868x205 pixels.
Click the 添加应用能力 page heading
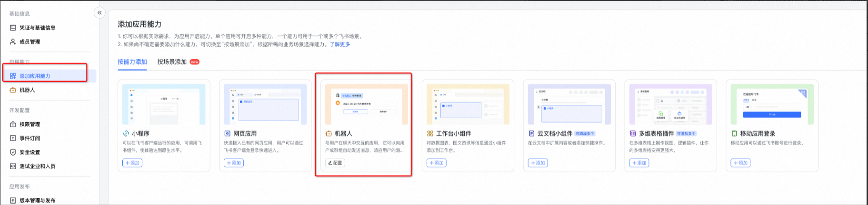tap(140, 24)
